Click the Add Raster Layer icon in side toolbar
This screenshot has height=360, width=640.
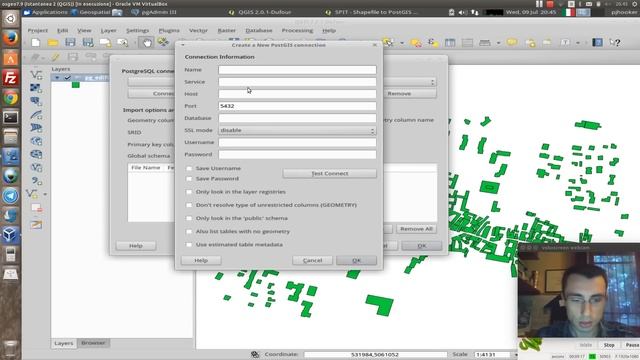pyautogui.click(x=36, y=88)
